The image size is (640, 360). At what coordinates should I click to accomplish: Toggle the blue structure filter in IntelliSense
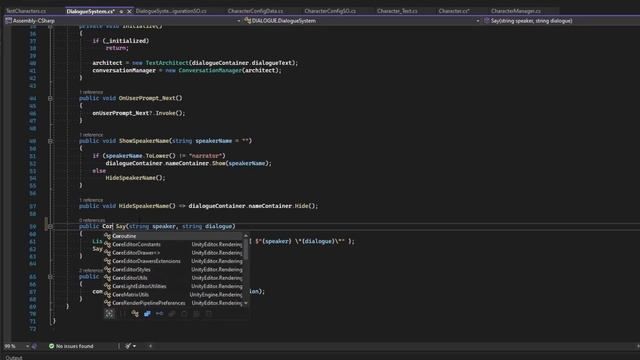click(x=147, y=314)
